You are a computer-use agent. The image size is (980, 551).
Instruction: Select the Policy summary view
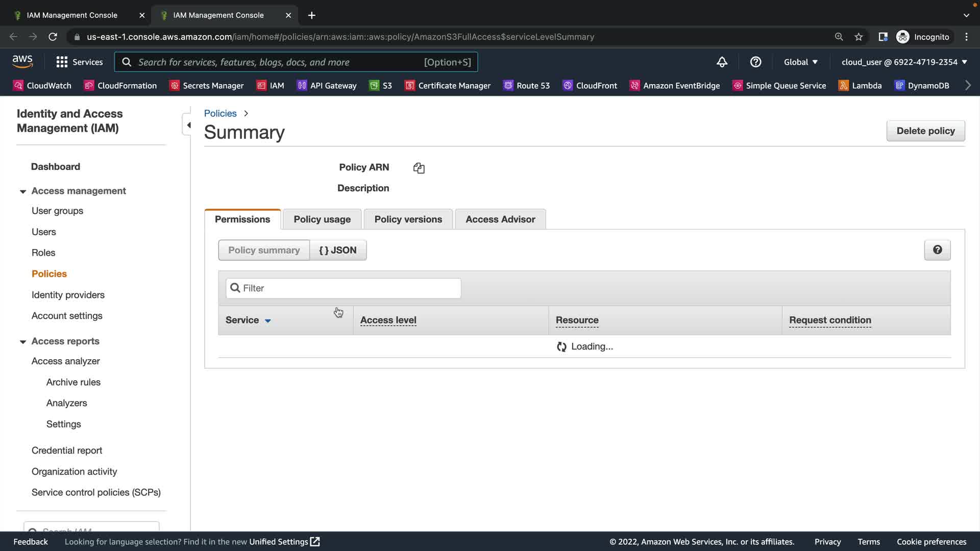coord(264,250)
